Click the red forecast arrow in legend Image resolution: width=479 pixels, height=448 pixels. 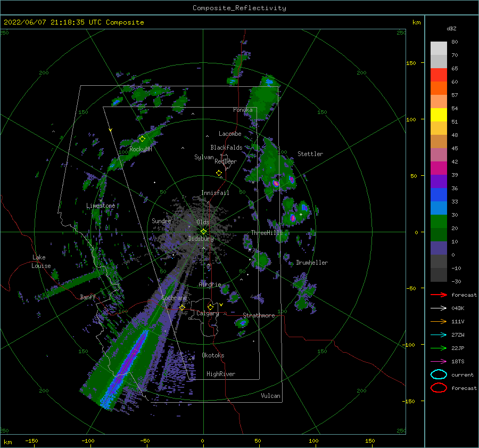point(439,295)
